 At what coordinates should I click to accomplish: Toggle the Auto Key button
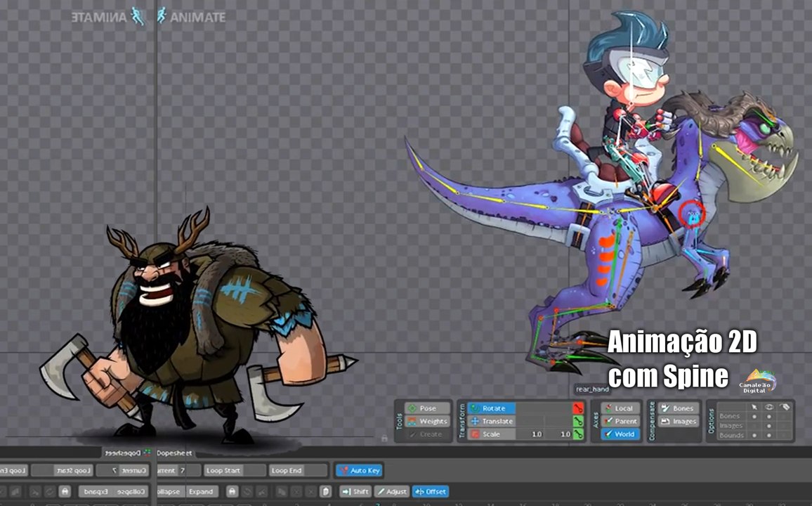click(360, 470)
